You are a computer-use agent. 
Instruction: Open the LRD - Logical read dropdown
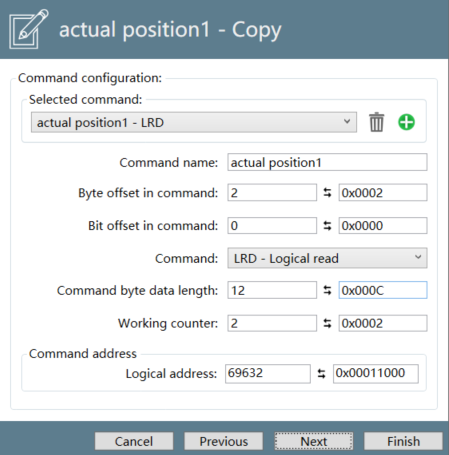pos(327,258)
